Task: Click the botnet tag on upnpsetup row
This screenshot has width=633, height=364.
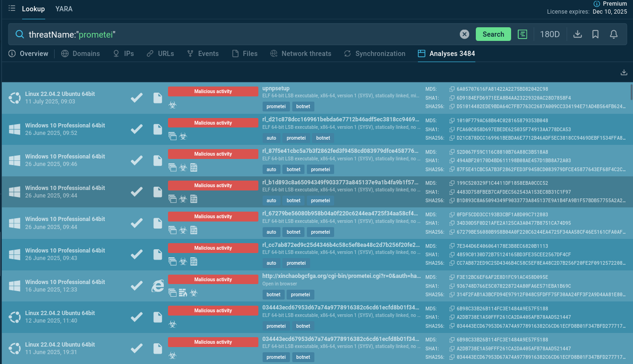Action: [303, 107]
